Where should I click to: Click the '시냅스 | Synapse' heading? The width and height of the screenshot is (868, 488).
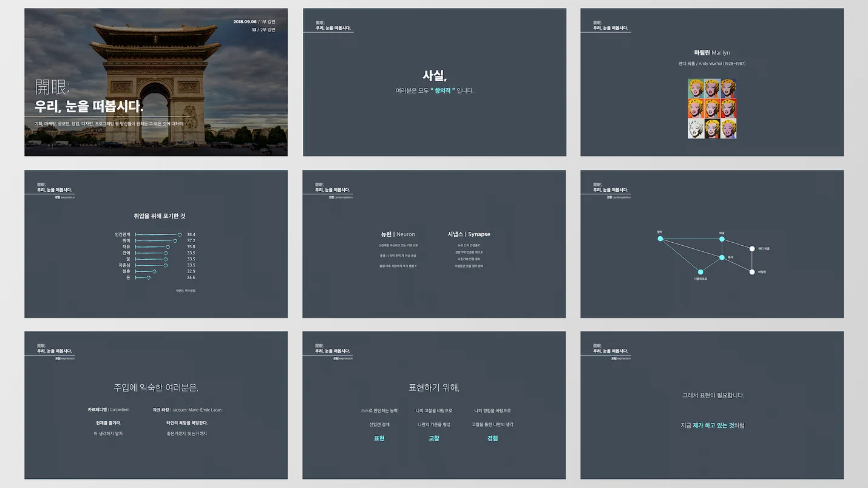(x=469, y=234)
